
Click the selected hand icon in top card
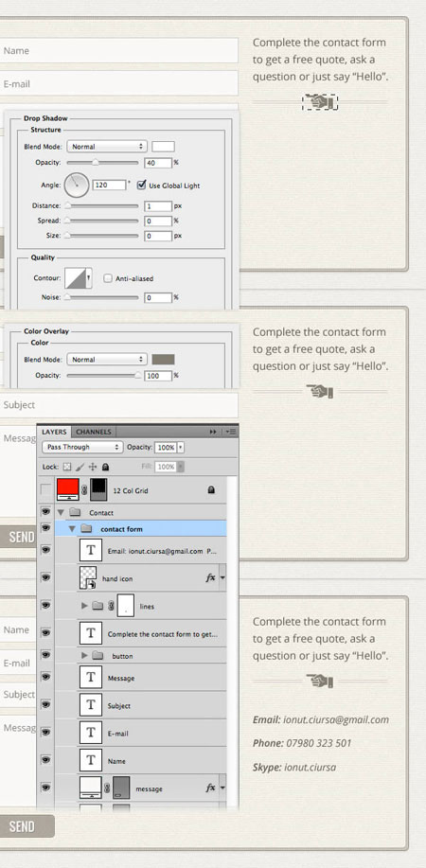pos(320,102)
